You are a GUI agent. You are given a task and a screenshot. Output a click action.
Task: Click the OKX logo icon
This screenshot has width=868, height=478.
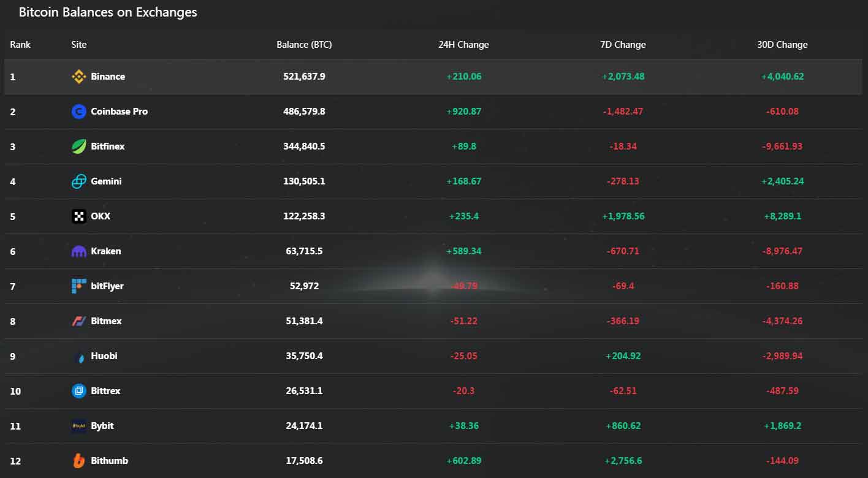[79, 216]
